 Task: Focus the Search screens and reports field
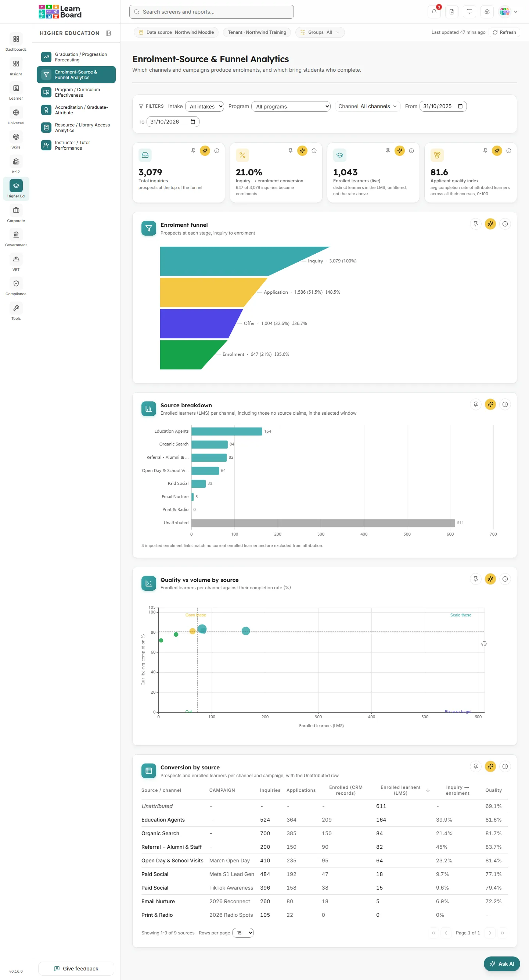(x=212, y=12)
